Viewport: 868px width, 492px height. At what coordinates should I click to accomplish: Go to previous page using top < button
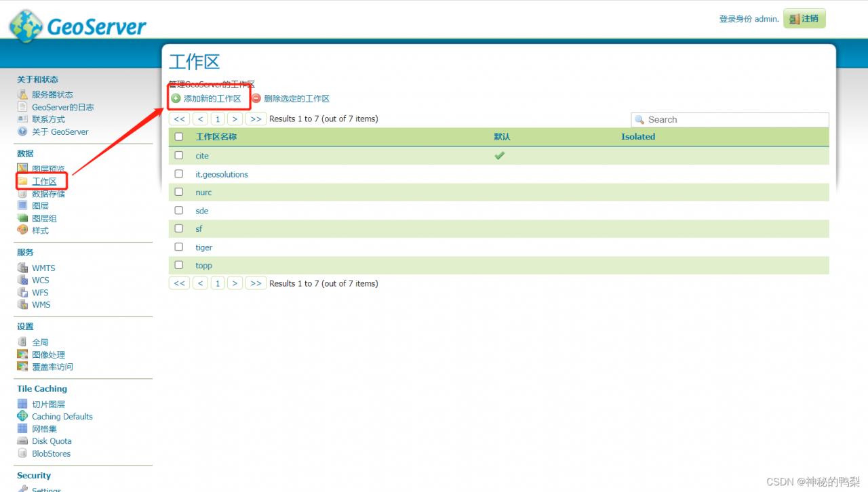coord(200,119)
